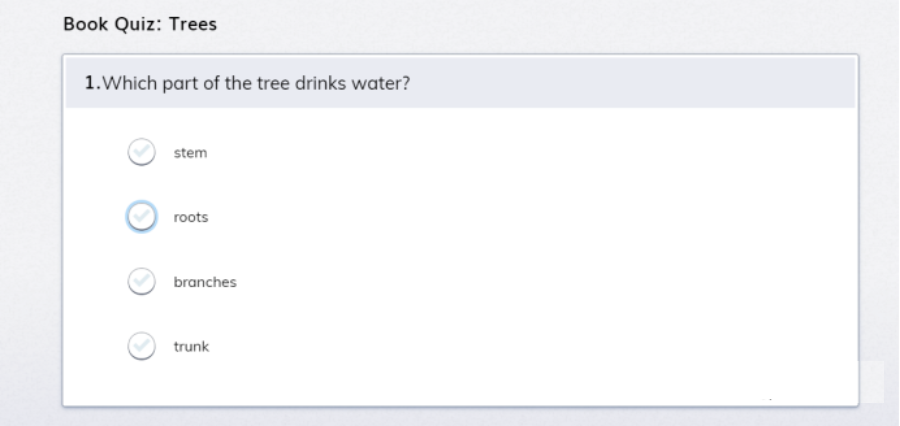Click the highlighted checkmark icon beside roots
Viewport: 900px width, 426px height.
click(142, 216)
